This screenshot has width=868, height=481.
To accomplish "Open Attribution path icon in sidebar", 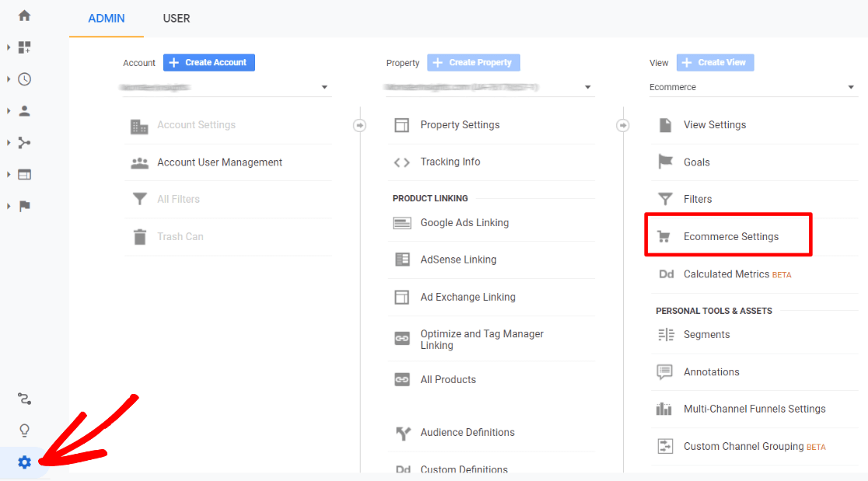I will pos(24,399).
